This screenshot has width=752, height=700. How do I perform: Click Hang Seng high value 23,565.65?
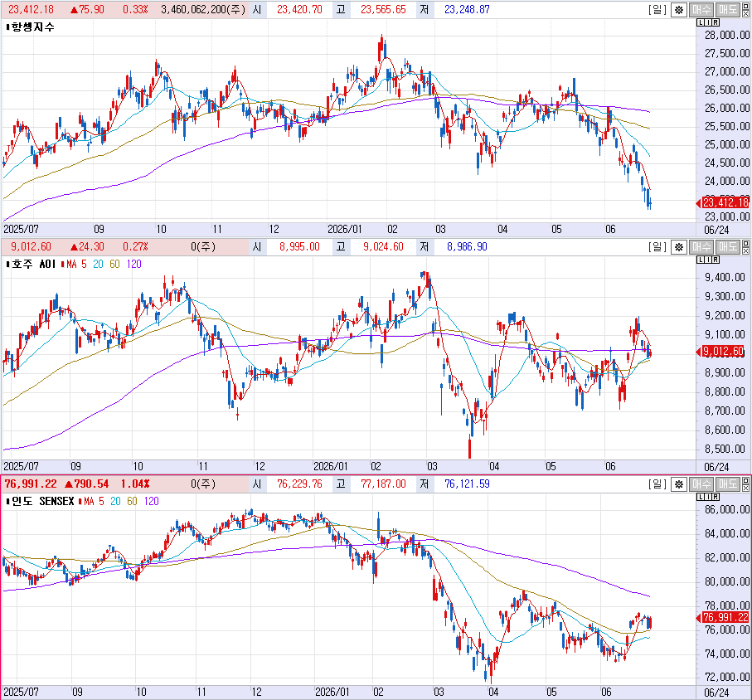coord(383,10)
